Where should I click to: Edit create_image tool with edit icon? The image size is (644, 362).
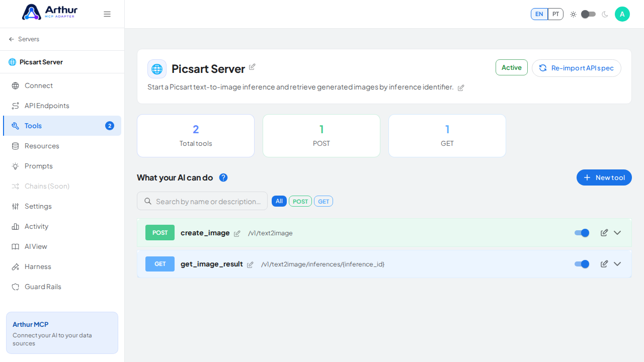[x=604, y=233]
